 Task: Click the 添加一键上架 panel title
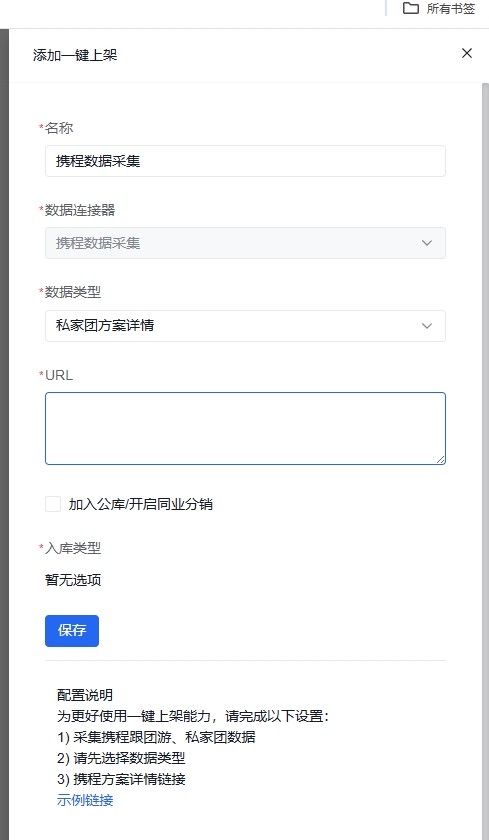click(75, 55)
